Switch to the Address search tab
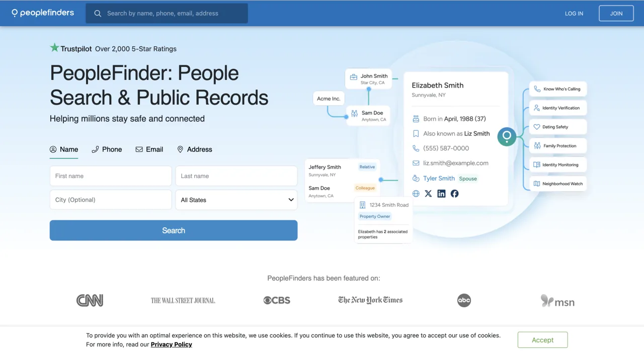The image size is (644, 351). tap(195, 149)
